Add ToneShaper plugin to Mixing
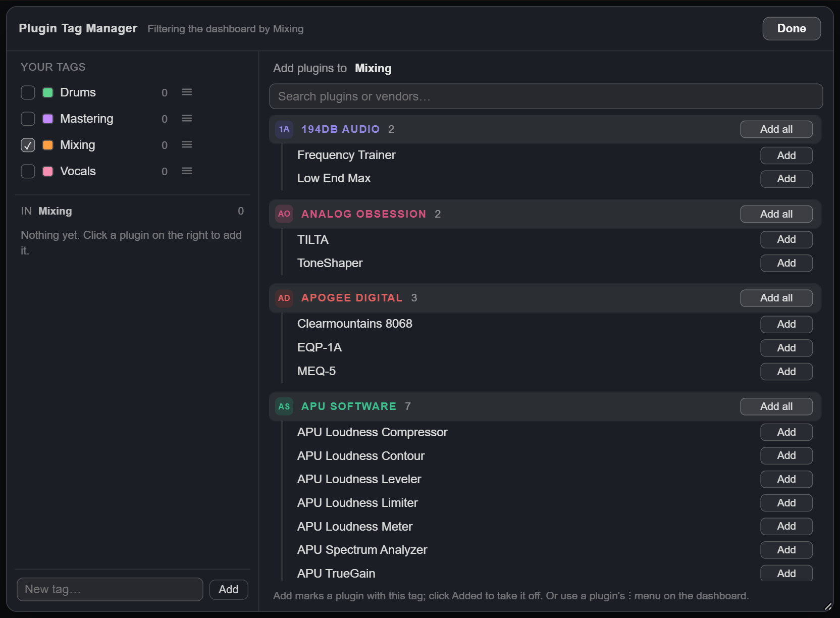This screenshot has height=618, width=840. [x=786, y=263]
